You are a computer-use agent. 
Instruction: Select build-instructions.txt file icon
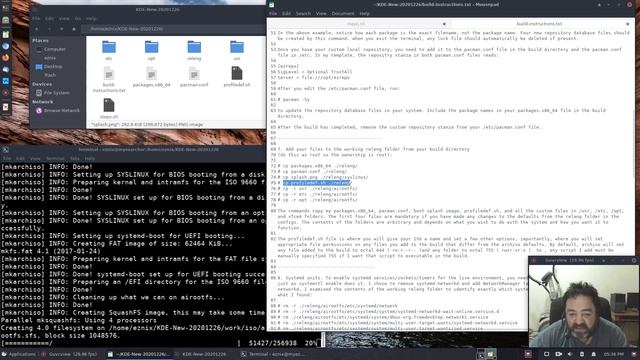pyautogui.click(x=109, y=74)
